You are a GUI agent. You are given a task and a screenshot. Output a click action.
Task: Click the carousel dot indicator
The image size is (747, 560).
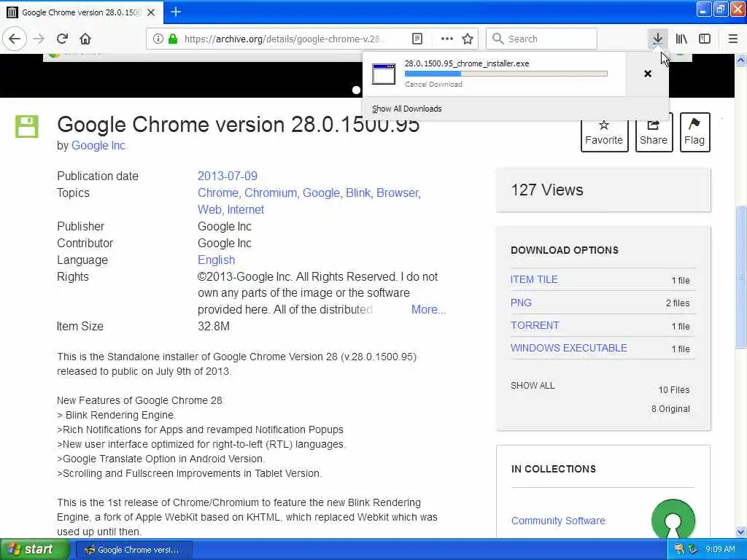pos(356,90)
